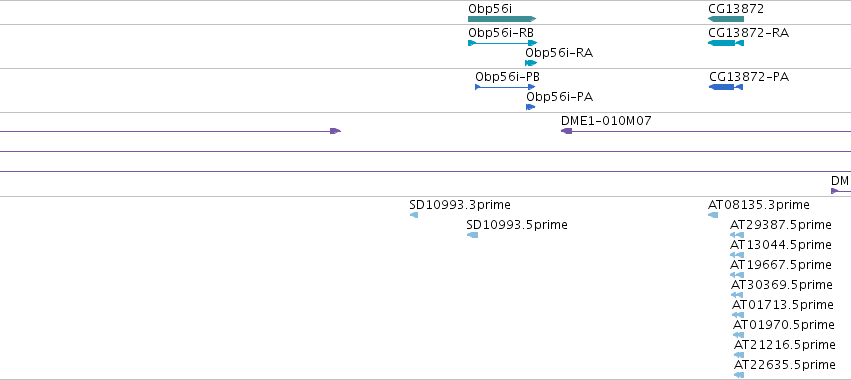Click the purple right-pointing arrow on left clone line
The height and width of the screenshot is (380, 851).
pos(335,131)
